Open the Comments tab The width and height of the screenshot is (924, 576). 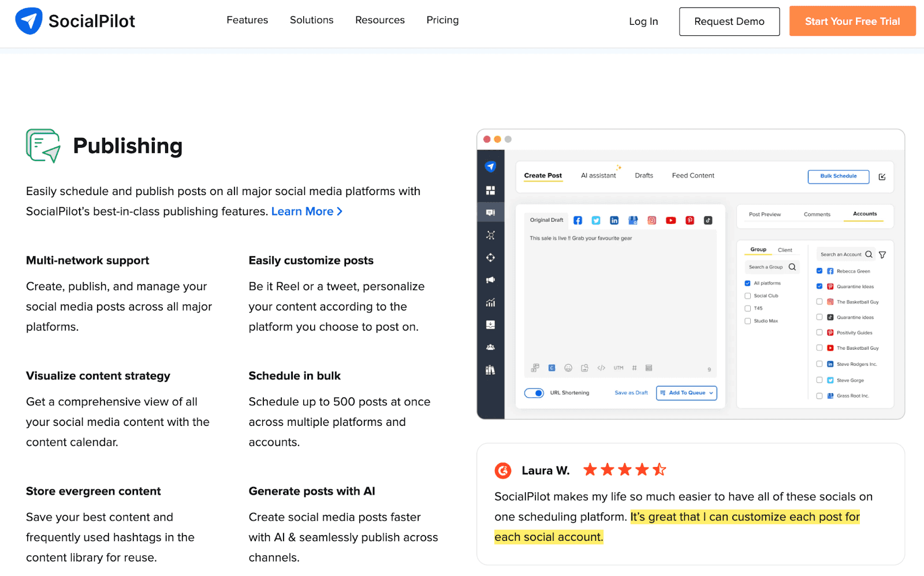(x=817, y=215)
